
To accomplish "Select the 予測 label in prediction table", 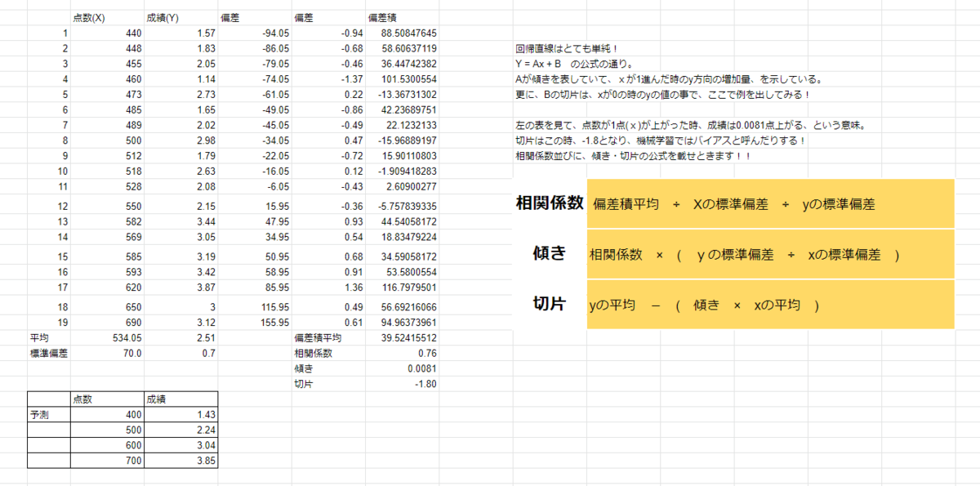I will (x=49, y=415).
